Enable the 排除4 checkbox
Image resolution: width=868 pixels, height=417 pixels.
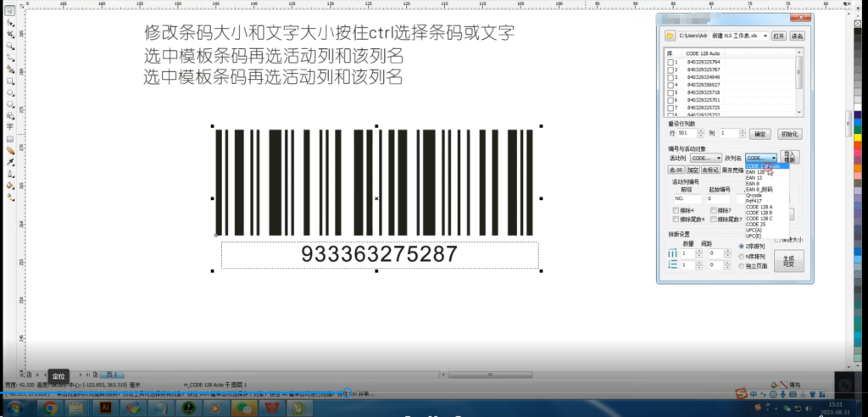676,210
